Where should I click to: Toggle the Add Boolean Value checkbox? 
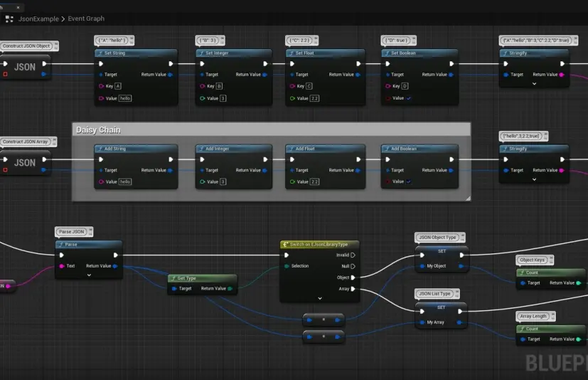409,181
